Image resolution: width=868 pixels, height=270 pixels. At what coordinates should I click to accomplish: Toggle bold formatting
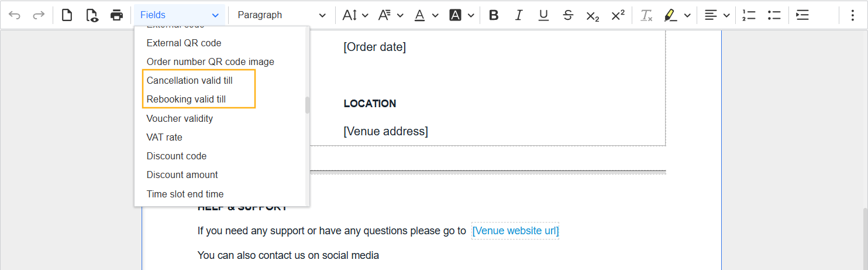[x=494, y=15]
